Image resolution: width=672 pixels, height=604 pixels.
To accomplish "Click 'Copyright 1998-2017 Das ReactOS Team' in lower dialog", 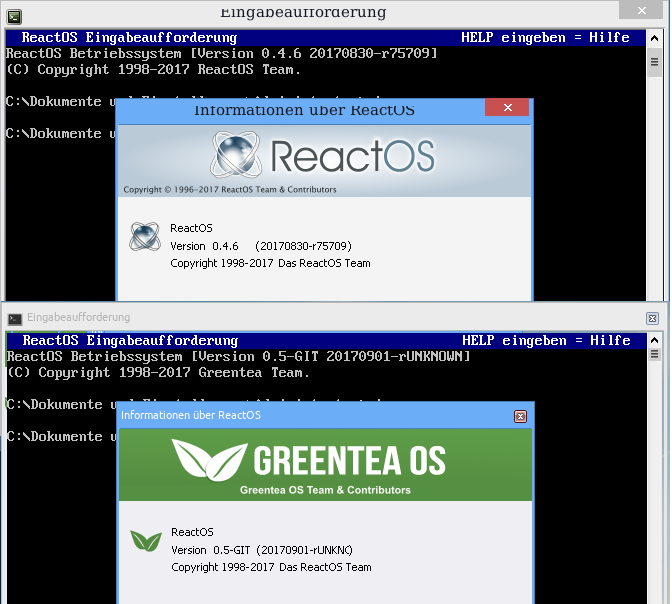I will pyautogui.click(x=271, y=567).
